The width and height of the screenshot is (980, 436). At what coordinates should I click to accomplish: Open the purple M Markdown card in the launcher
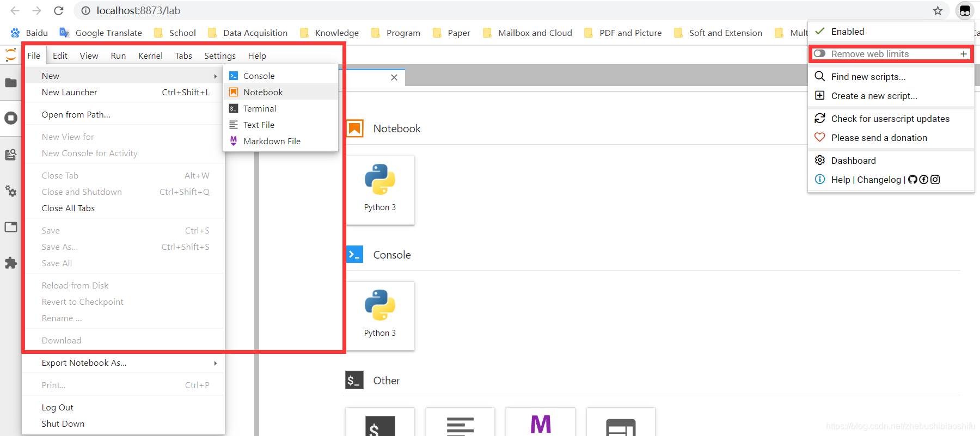(541, 422)
